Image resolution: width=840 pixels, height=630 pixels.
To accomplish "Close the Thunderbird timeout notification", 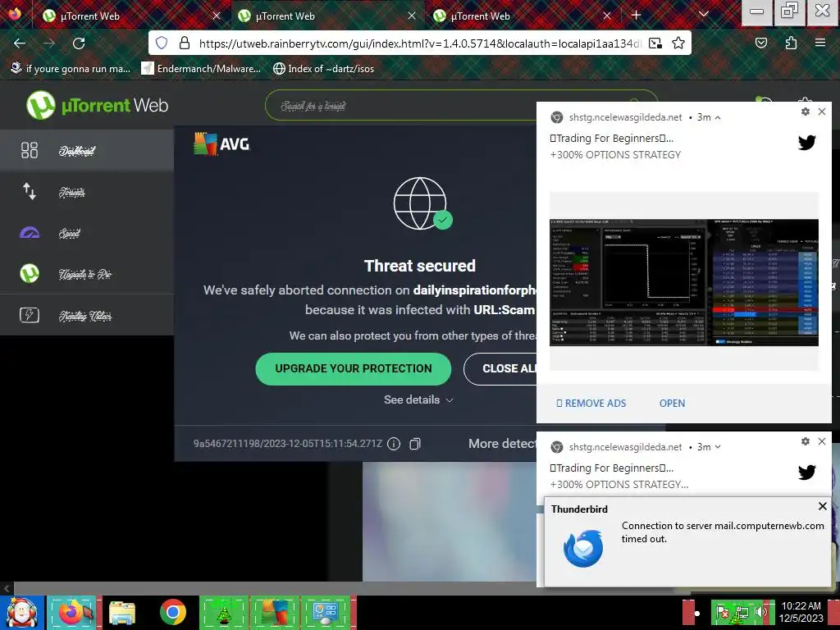I will pyautogui.click(x=823, y=505).
